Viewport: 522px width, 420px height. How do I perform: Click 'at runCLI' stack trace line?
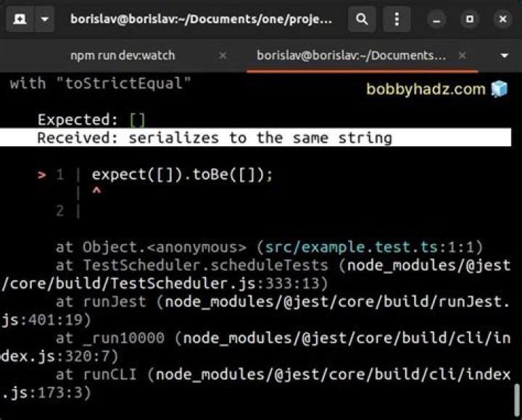point(255,383)
